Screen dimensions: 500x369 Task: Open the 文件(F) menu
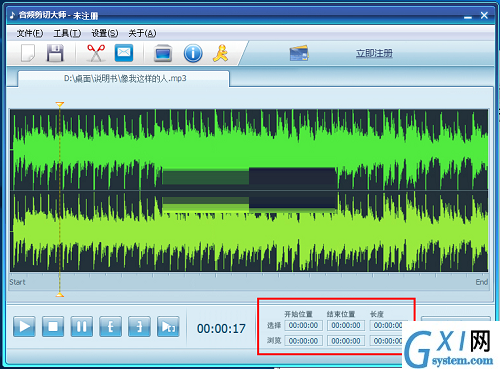[x=30, y=33]
